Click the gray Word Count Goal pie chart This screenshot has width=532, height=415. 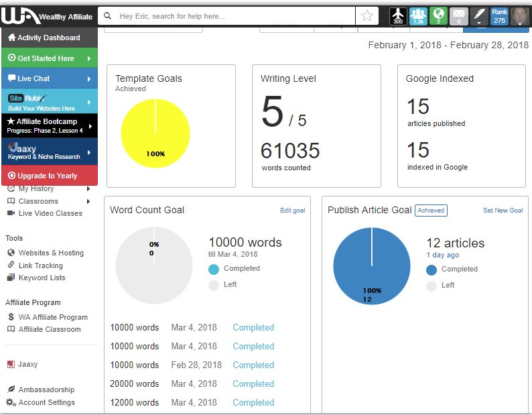154,265
